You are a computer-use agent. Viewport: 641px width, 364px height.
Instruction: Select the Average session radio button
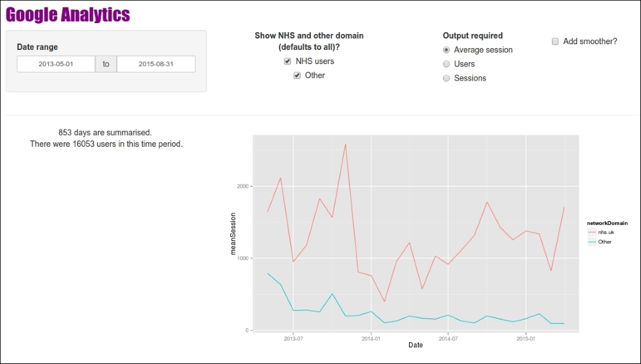446,50
